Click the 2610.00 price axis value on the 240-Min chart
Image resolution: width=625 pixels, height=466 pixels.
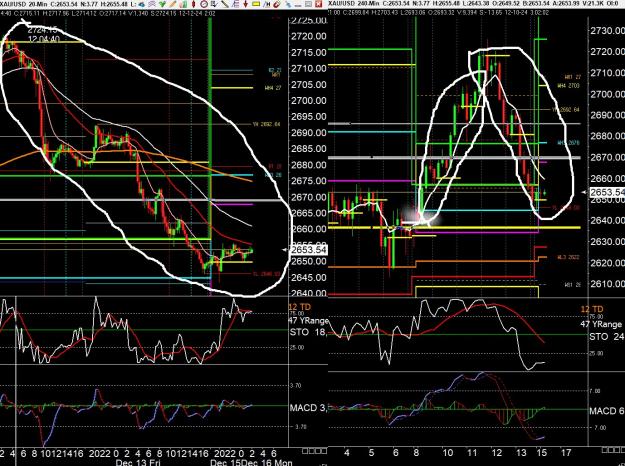pyautogui.click(x=607, y=284)
